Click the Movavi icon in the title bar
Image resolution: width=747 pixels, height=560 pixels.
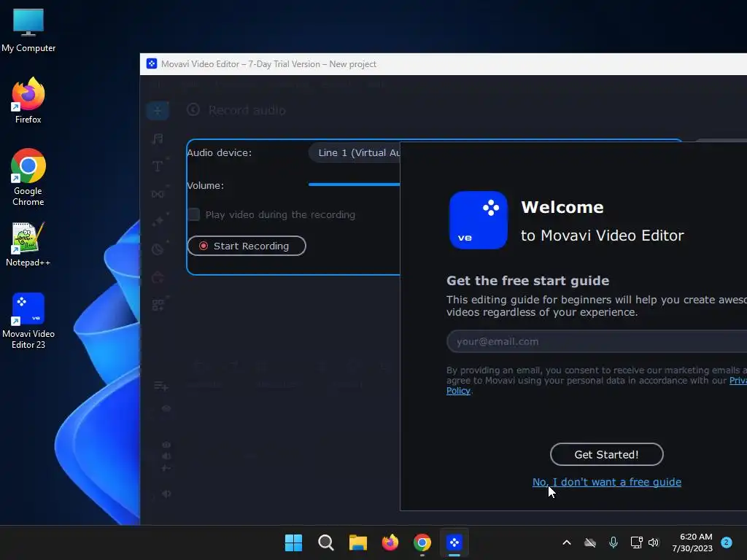click(x=152, y=64)
